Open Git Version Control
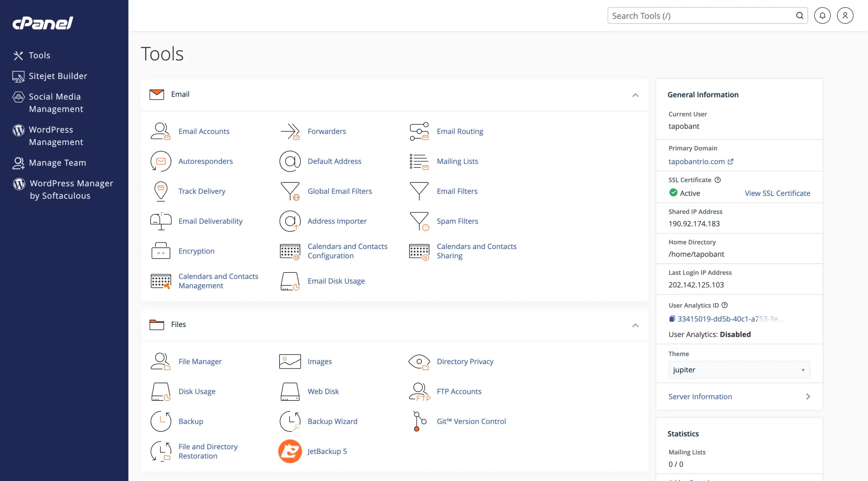868x481 pixels. pyautogui.click(x=471, y=421)
